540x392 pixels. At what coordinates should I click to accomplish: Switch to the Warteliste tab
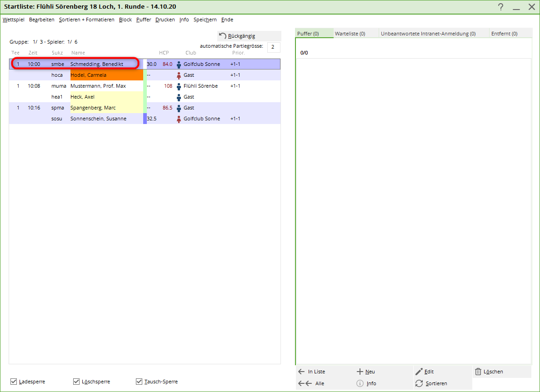[x=350, y=34]
